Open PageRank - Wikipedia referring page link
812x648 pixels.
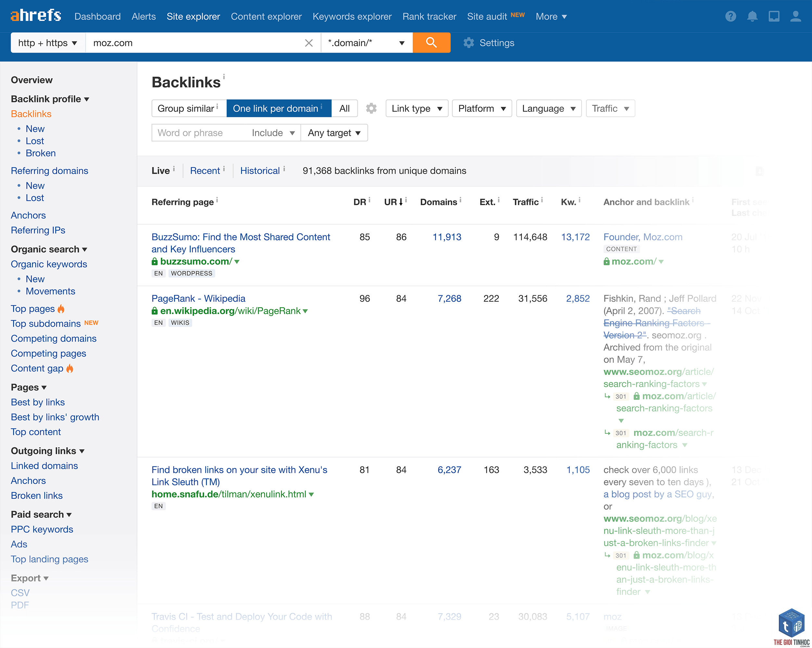[198, 299]
